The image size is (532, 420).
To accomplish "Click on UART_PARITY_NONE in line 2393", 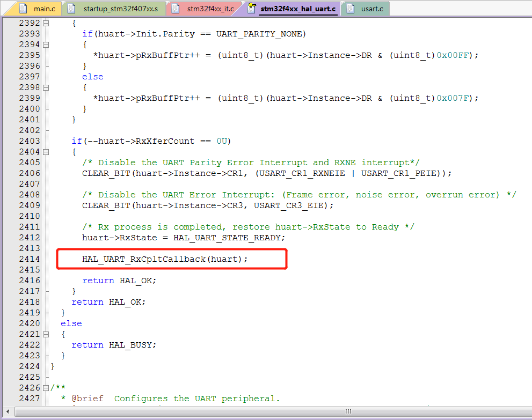I will pyautogui.click(x=259, y=34).
